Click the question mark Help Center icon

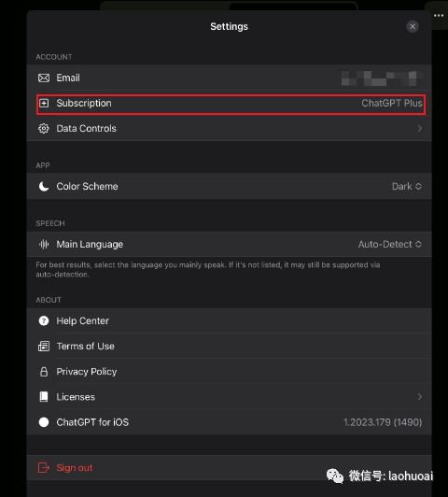pyautogui.click(x=44, y=320)
